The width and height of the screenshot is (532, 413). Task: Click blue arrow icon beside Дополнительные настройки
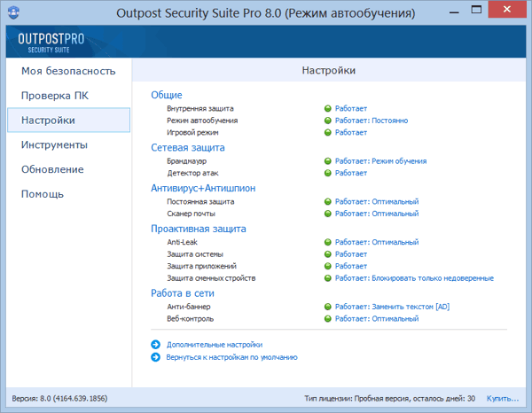157,345
